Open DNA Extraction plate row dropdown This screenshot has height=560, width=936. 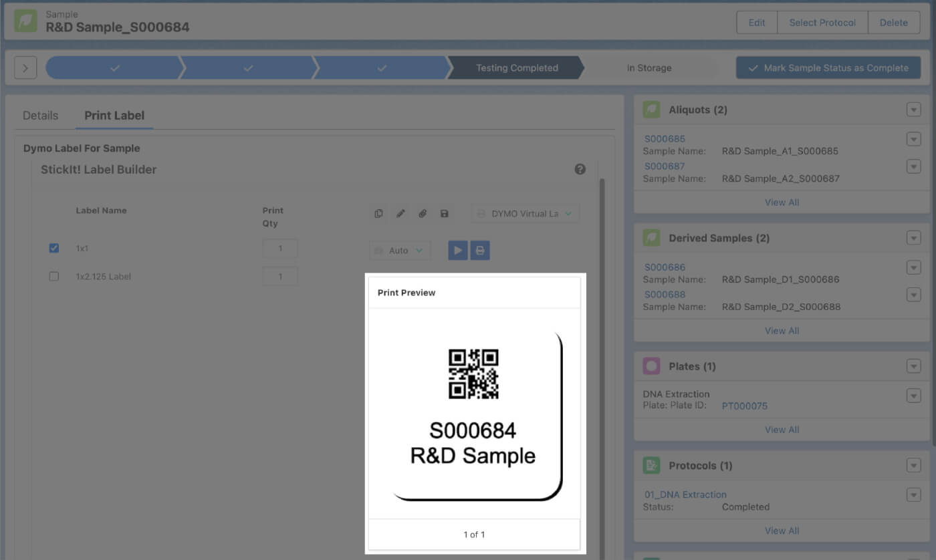pos(914,396)
